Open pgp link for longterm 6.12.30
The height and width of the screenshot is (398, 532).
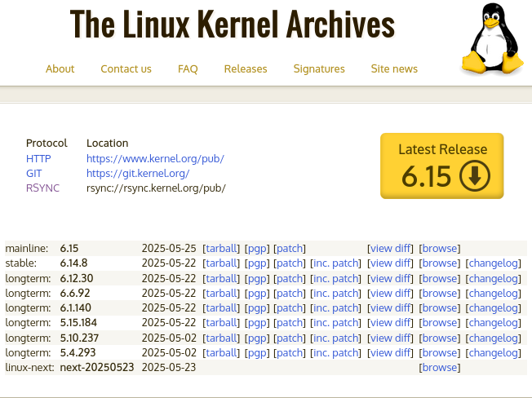click(x=257, y=279)
